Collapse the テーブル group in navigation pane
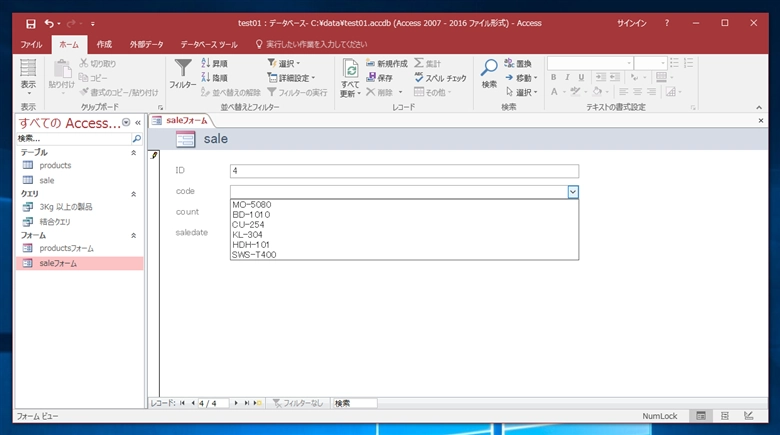Viewport: 780px width, 435px height. (133, 153)
